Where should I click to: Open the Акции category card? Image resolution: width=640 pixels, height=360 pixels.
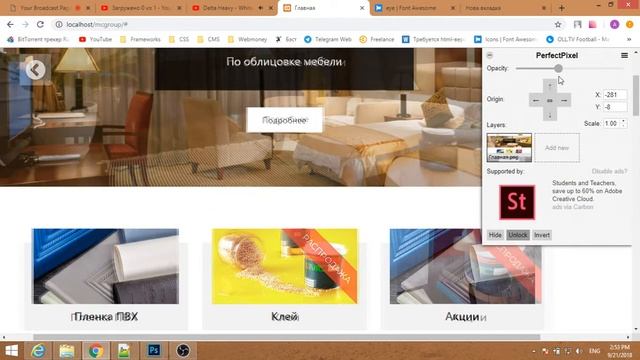[463, 279]
